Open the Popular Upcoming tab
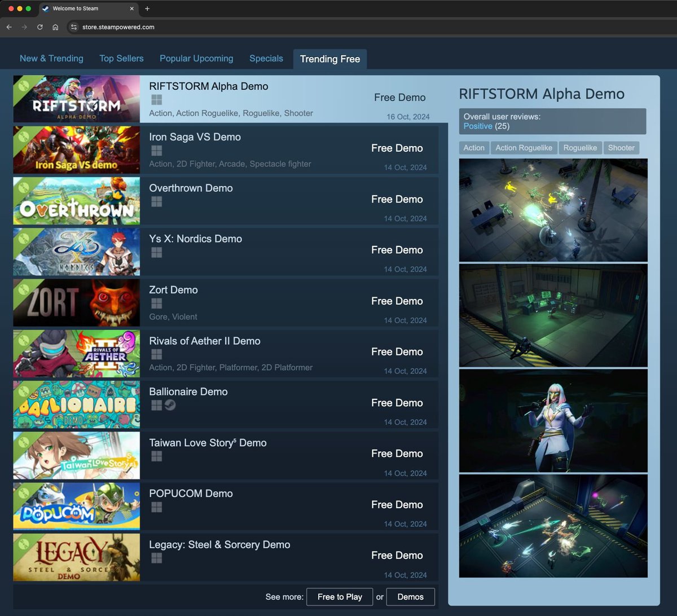Viewport: 677px width, 616px height. [x=196, y=58]
